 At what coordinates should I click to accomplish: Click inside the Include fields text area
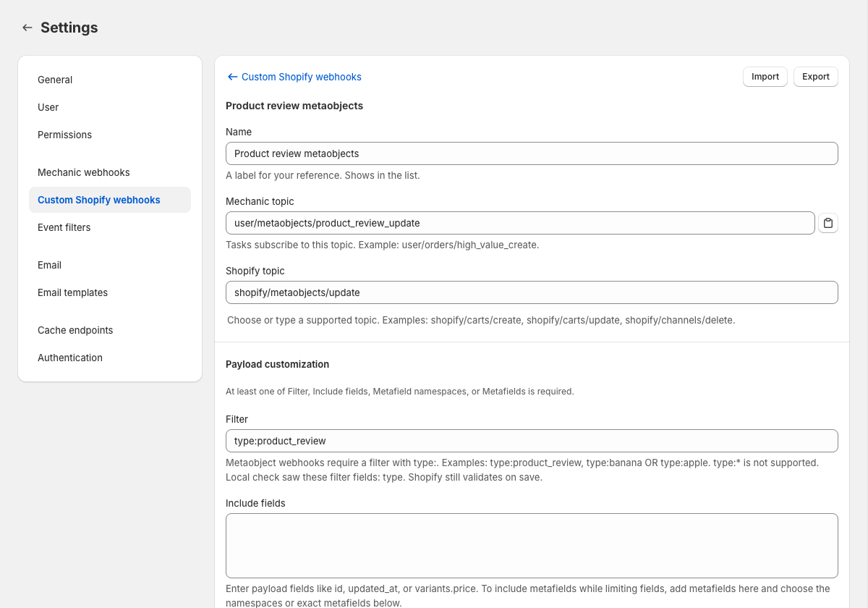point(532,546)
